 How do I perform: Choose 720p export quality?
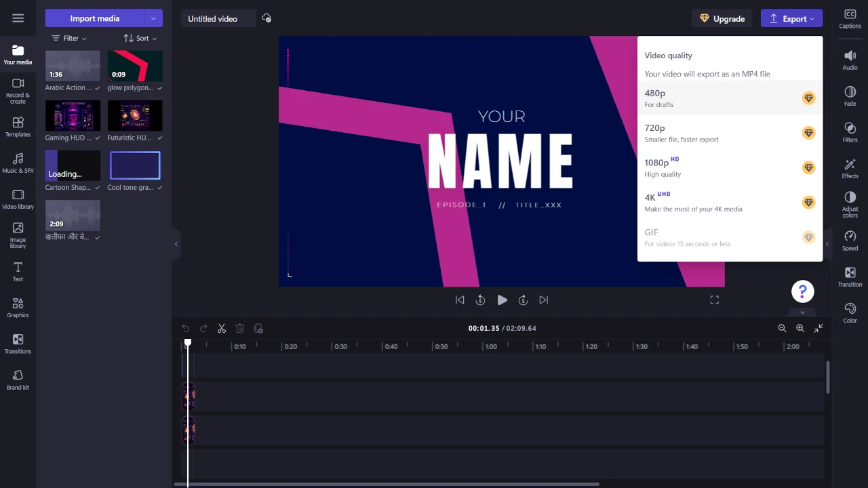click(x=730, y=133)
